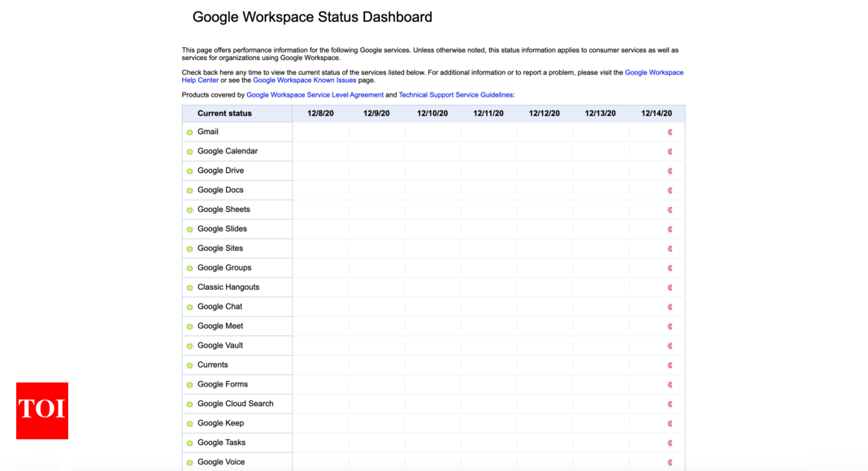Click the green status dot beside Google Docs
868x471 pixels.
(x=190, y=190)
